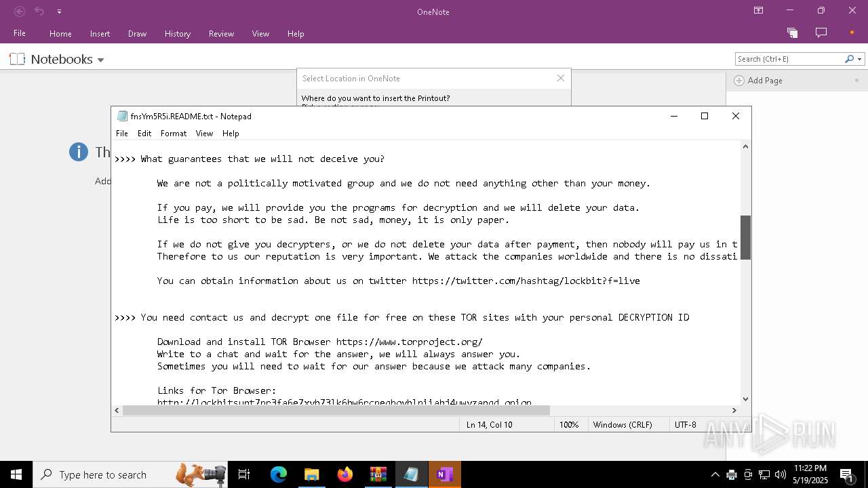Launch Microsoft Edge from the taskbar
This screenshot has height=488, width=868.
(279, 474)
